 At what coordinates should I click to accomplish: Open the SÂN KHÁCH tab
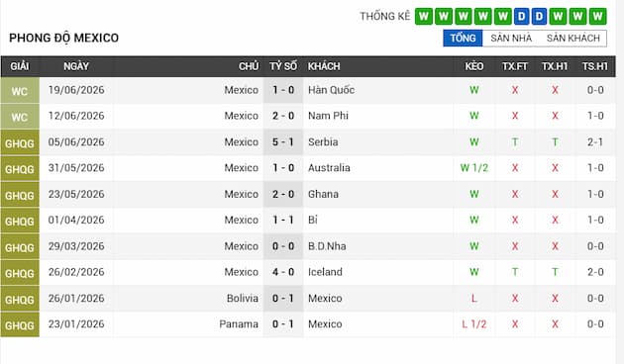[x=573, y=39]
